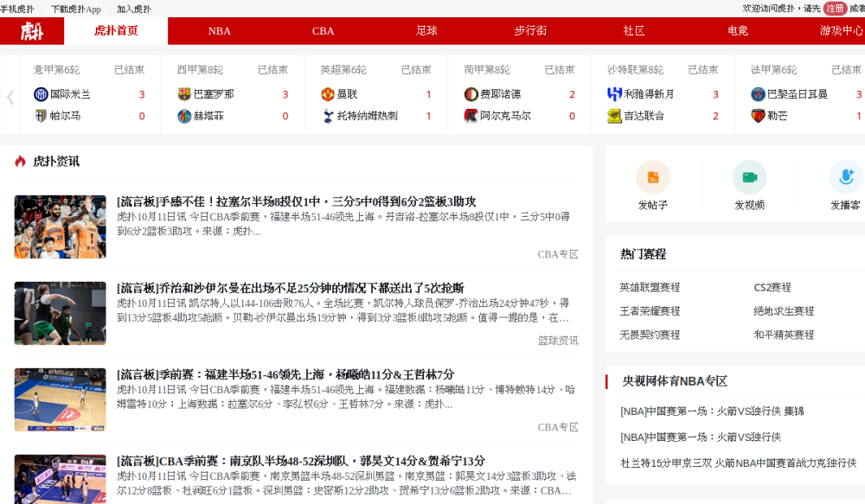865x504 pixels.
Task: Click the Getafe (赫塔菲) team crest
Action: [184, 116]
